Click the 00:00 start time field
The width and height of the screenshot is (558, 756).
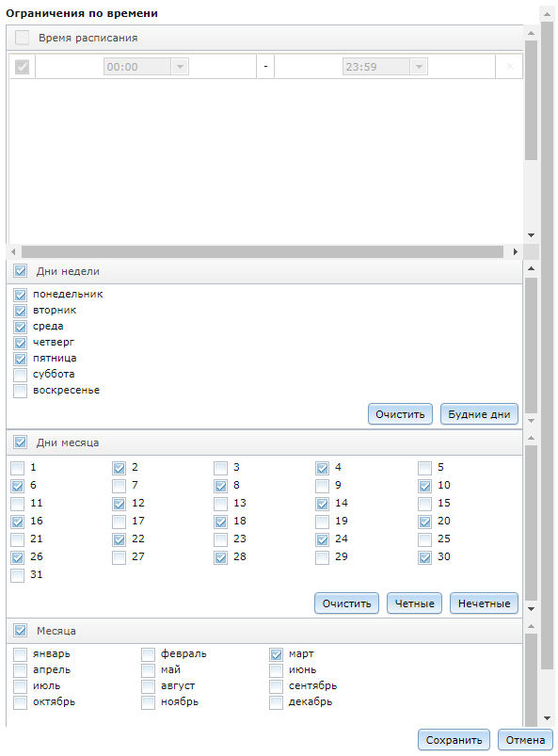137,67
